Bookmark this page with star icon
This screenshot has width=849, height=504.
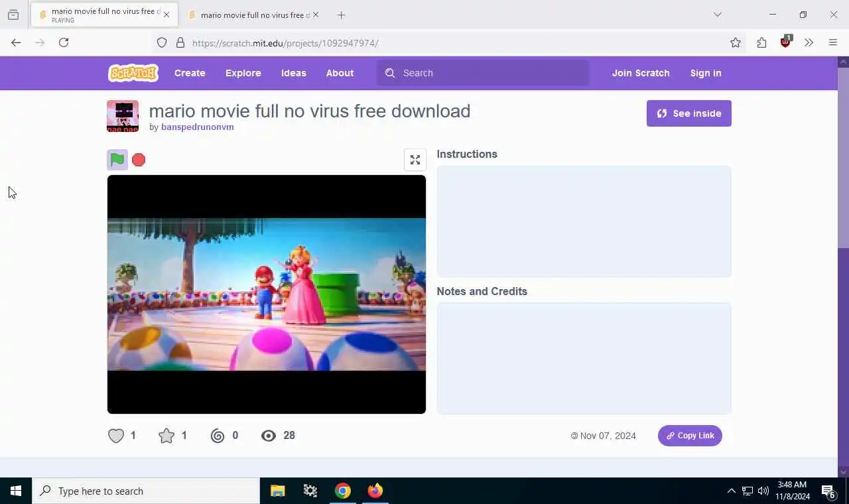pyautogui.click(x=736, y=42)
